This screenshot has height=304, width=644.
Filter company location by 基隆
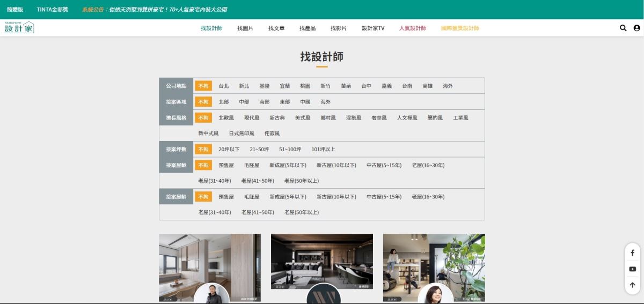click(265, 86)
